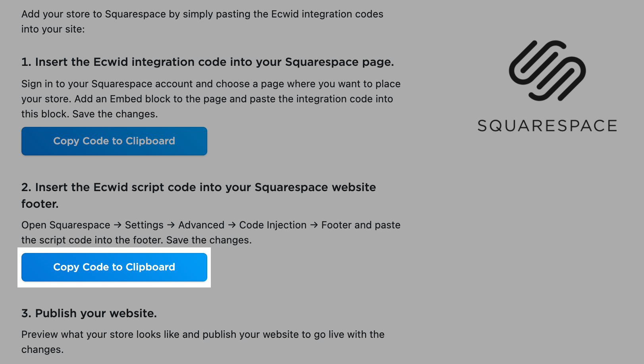
Task: Click the arrow before Code Injection
Action: 231,225
